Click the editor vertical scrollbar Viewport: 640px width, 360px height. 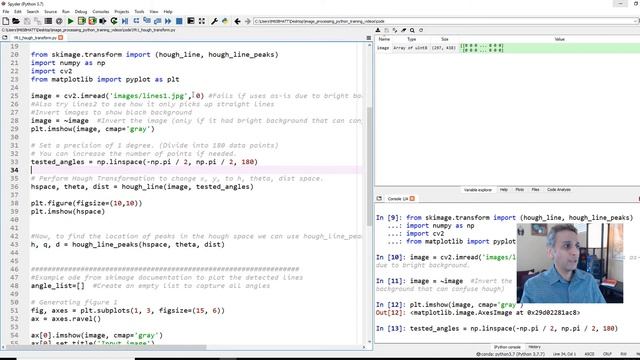coord(369,166)
